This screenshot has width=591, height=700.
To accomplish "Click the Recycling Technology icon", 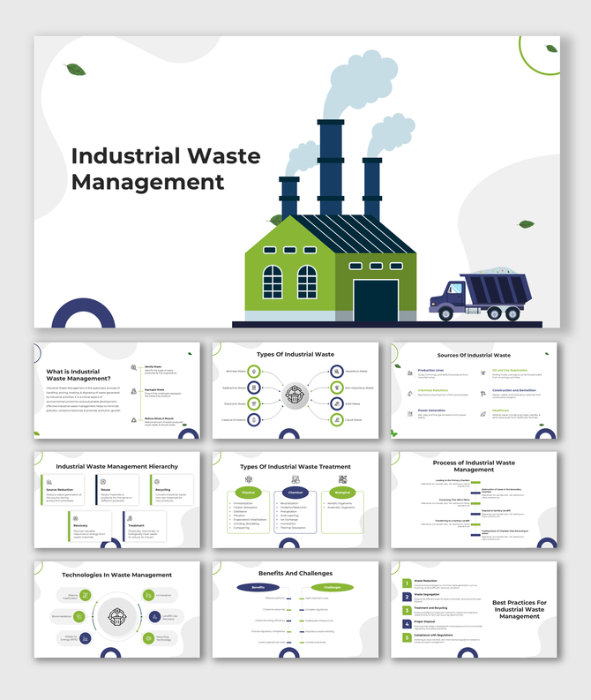I will click(148, 638).
